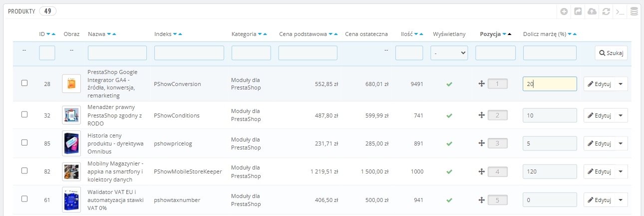This screenshot has height=216, width=644.
Task: Grab move handle for PShowConversion row
Action: click(x=482, y=84)
